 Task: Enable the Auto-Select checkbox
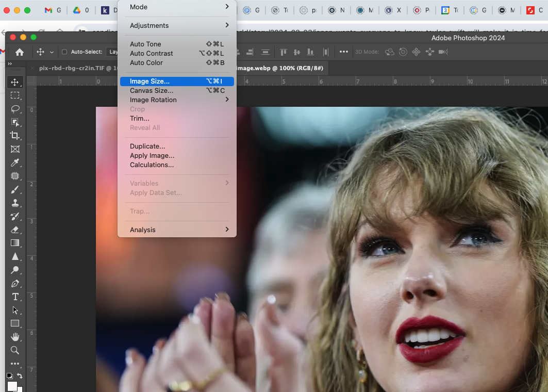click(64, 52)
